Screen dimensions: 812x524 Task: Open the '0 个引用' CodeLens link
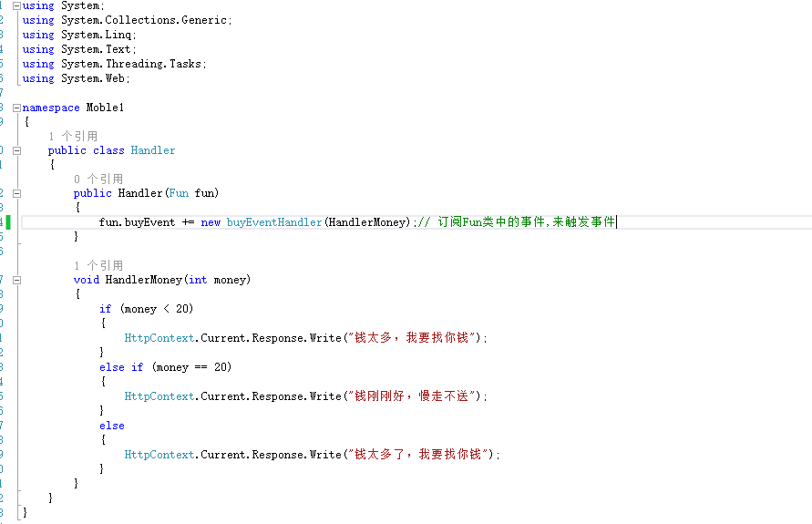click(98, 180)
